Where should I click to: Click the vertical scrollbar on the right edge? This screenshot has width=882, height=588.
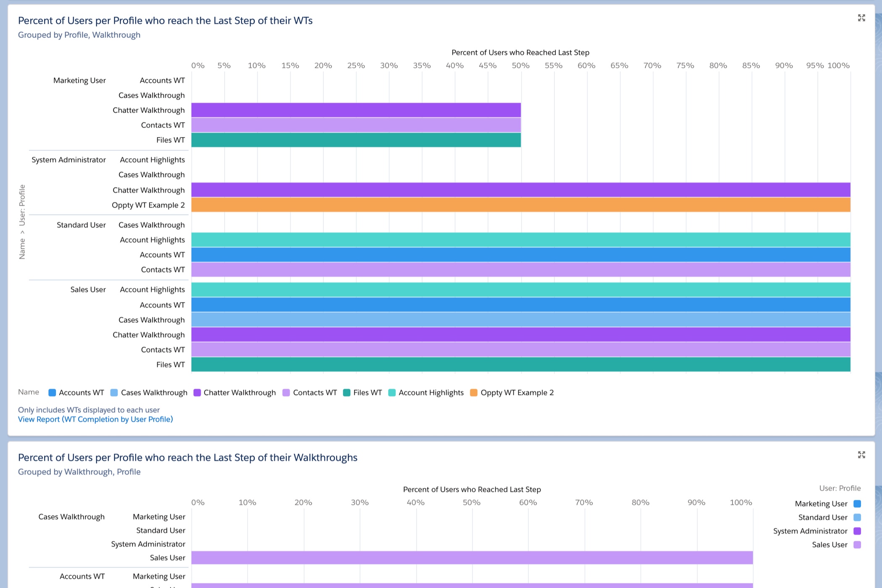879,294
